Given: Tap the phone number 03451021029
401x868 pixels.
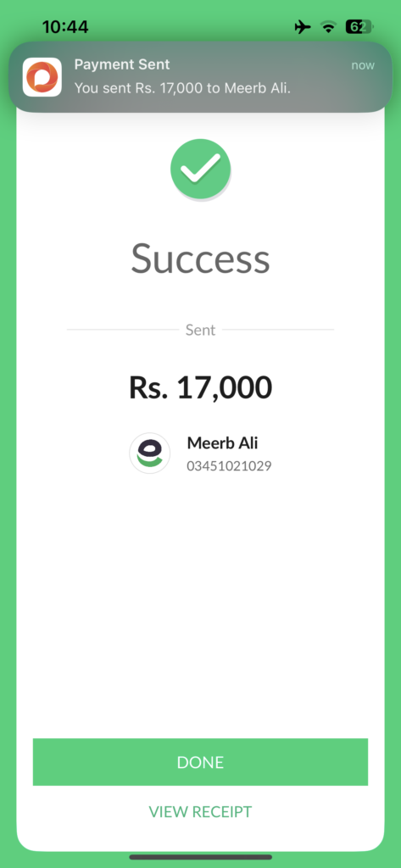Looking at the screenshot, I should pyautogui.click(x=229, y=466).
